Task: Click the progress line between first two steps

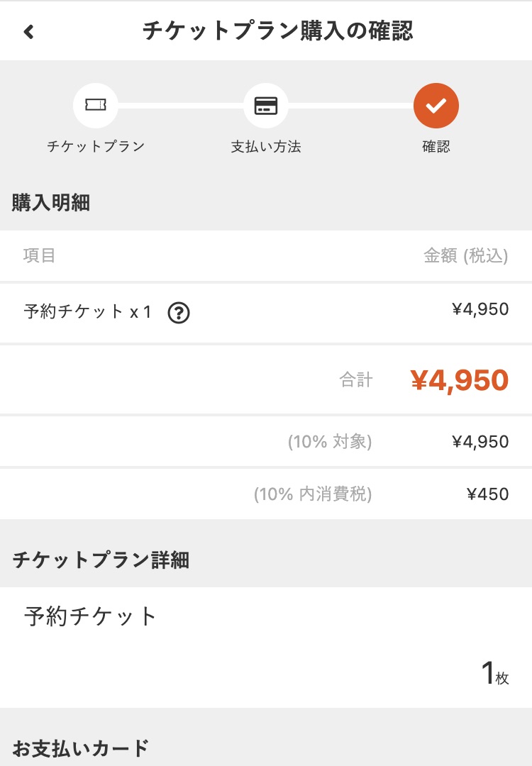Action: [181, 106]
